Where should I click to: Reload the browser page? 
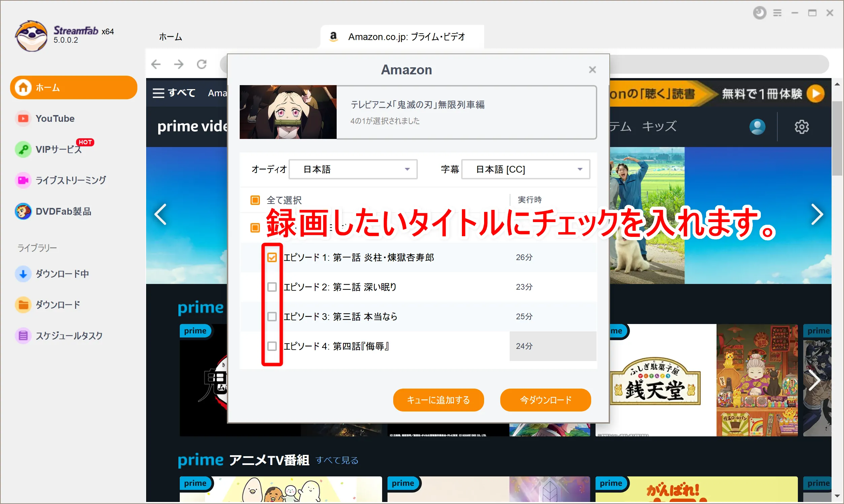click(x=202, y=64)
